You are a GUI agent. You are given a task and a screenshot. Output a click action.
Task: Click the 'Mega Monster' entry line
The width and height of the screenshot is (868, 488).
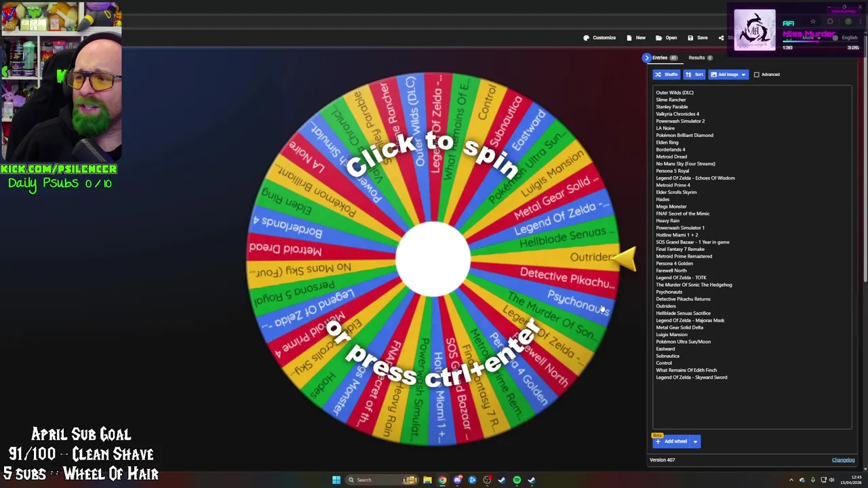click(671, 207)
